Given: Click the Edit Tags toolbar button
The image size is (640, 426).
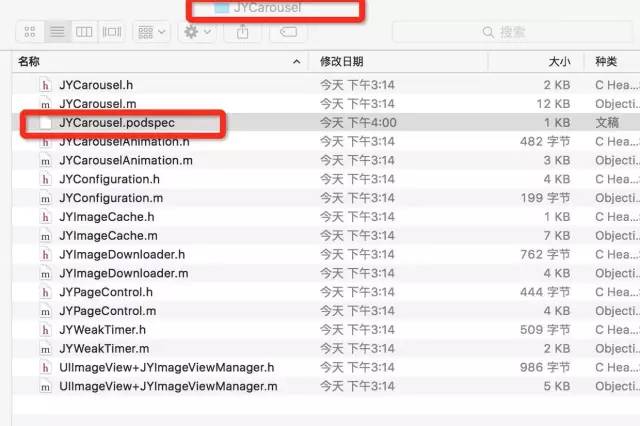Looking at the screenshot, I should 288,32.
